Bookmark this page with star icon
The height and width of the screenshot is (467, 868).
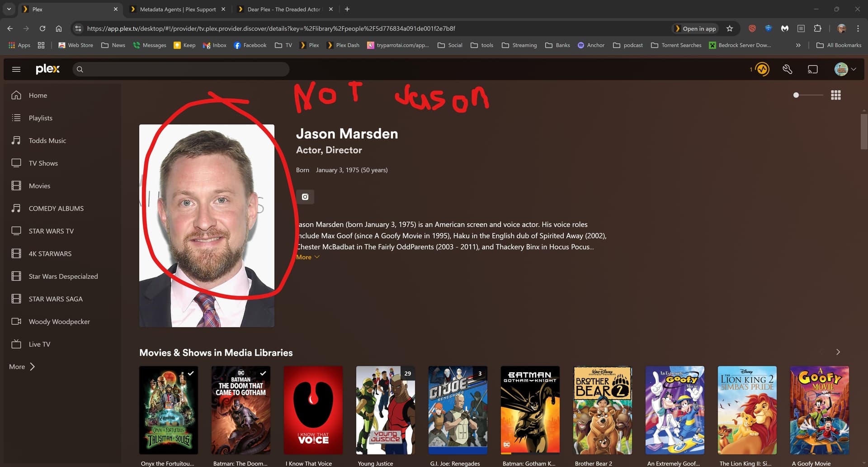[730, 29]
